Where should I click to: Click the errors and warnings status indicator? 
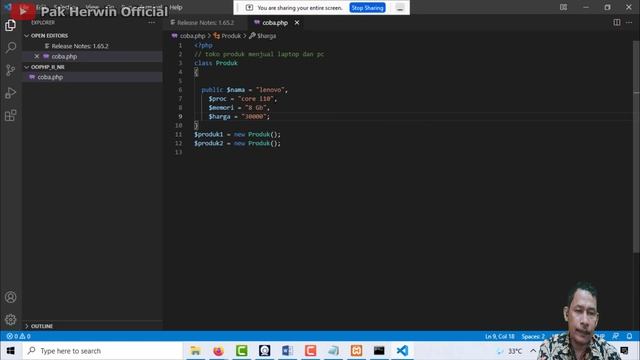pos(18,336)
